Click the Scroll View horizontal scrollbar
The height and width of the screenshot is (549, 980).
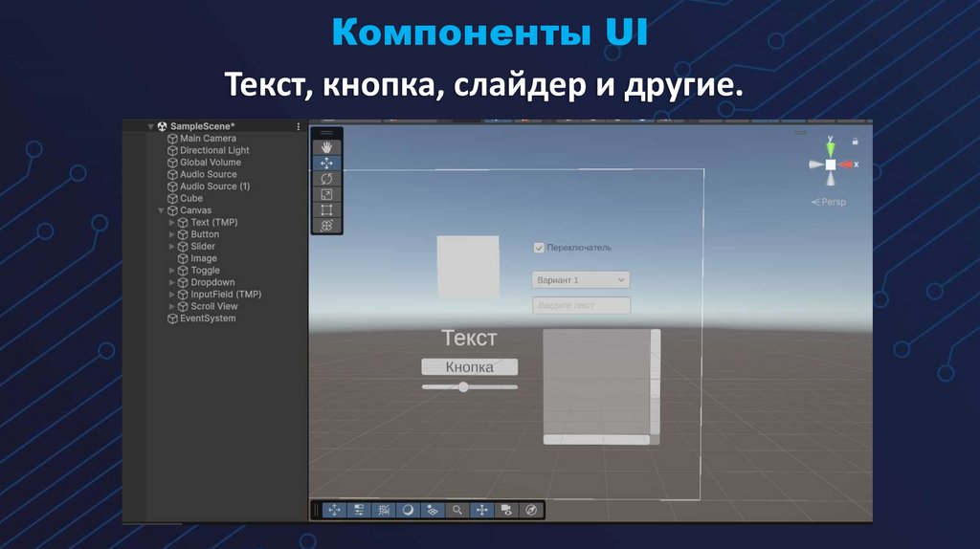pos(596,440)
